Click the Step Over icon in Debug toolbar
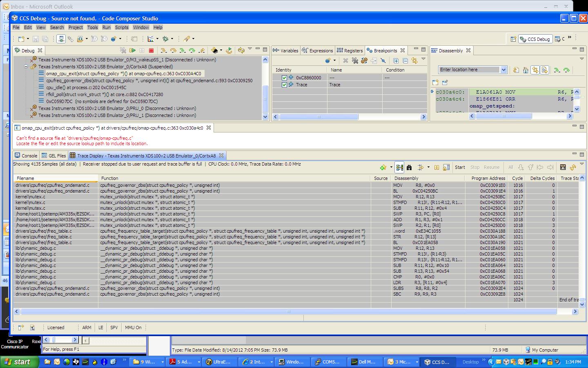The height and width of the screenshot is (368, 588). [x=173, y=50]
